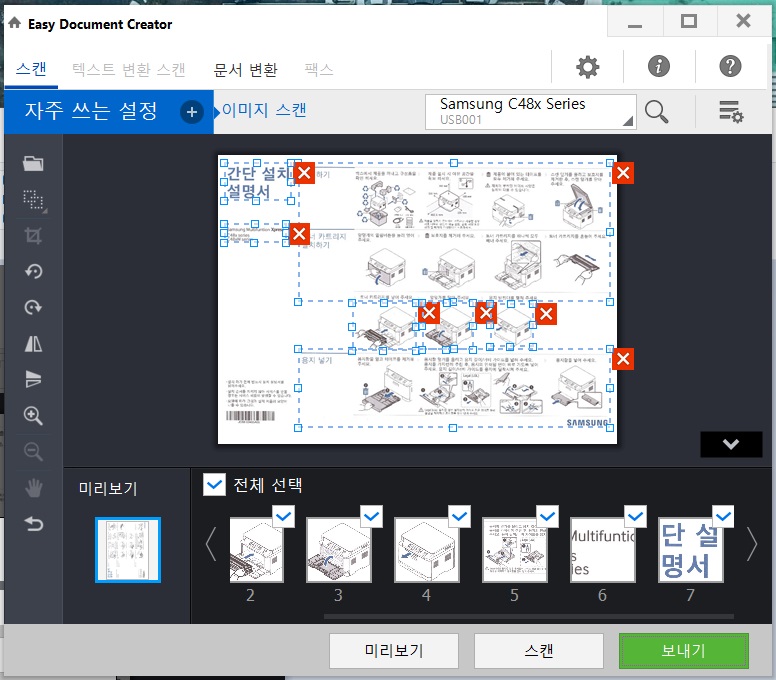Select thumbnail image number 3
The height and width of the screenshot is (680, 776).
(x=339, y=549)
